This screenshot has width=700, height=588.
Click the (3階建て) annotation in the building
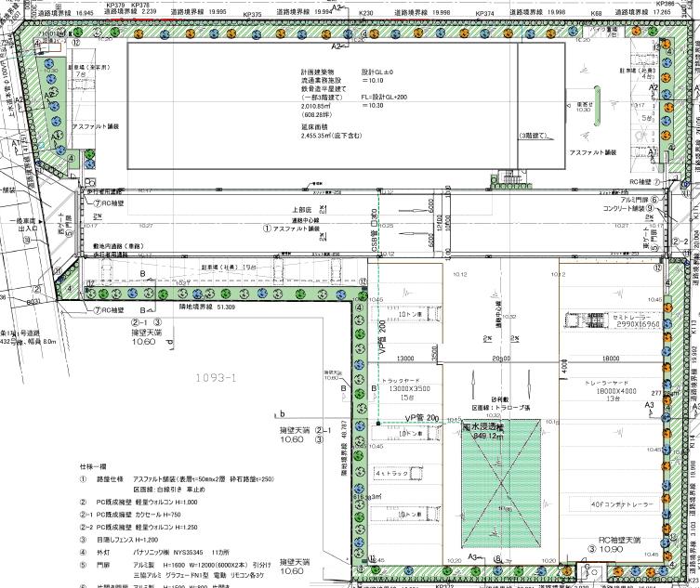pyautogui.click(x=533, y=136)
